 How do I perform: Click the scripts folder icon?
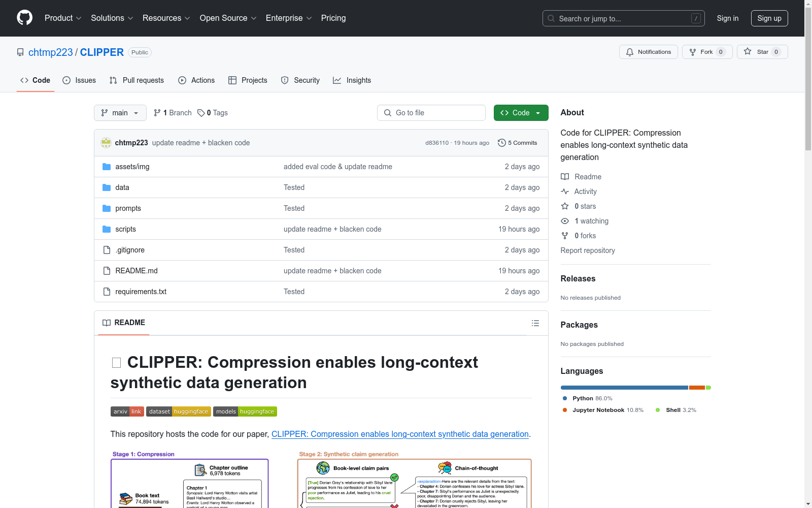click(107, 229)
